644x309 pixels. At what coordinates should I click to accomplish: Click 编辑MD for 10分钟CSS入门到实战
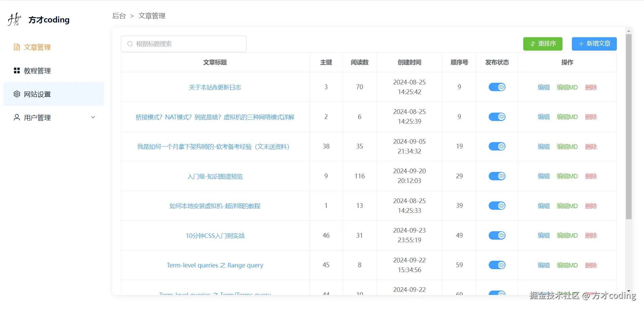tap(567, 235)
